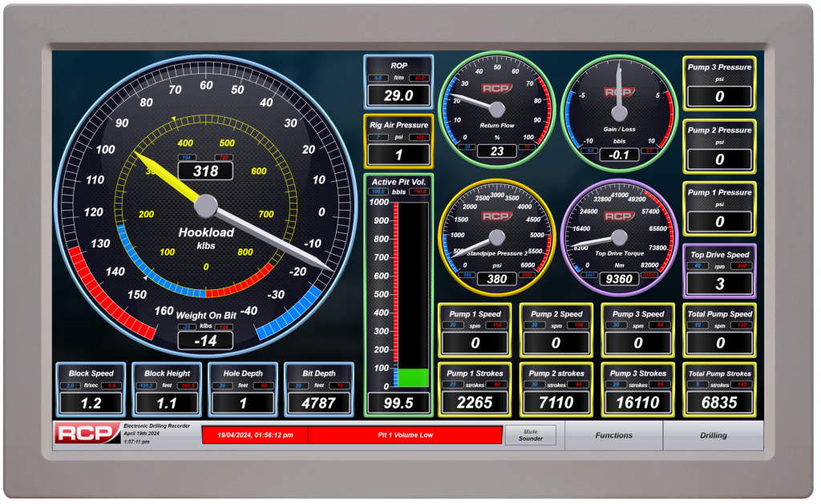Click the RCP logo in the status bar
821x504 pixels.
87,433
